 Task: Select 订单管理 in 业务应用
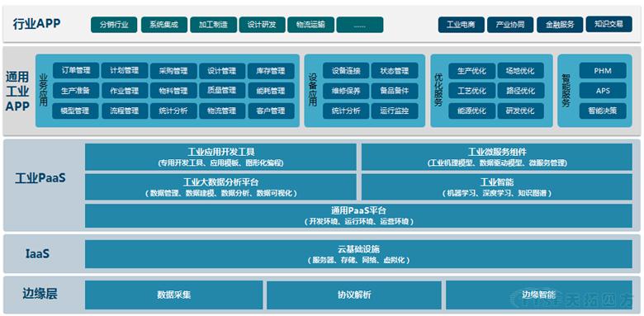76,70
